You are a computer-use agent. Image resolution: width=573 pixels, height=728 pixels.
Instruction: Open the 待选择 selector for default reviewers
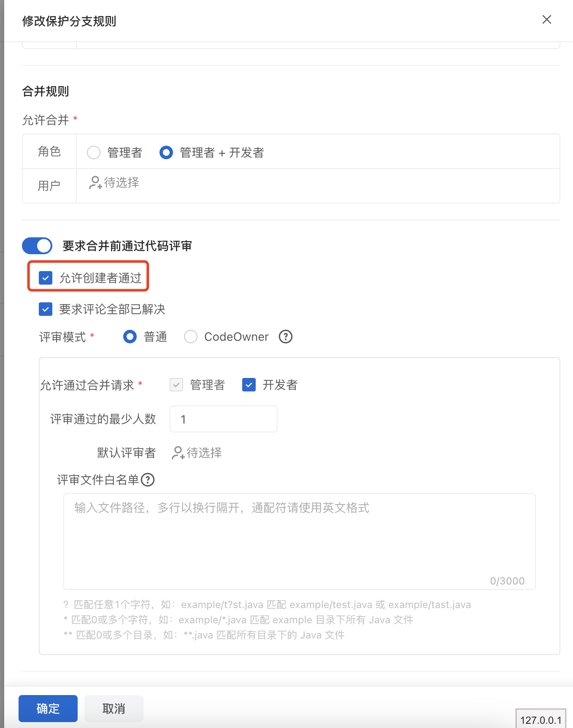(204, 453)
